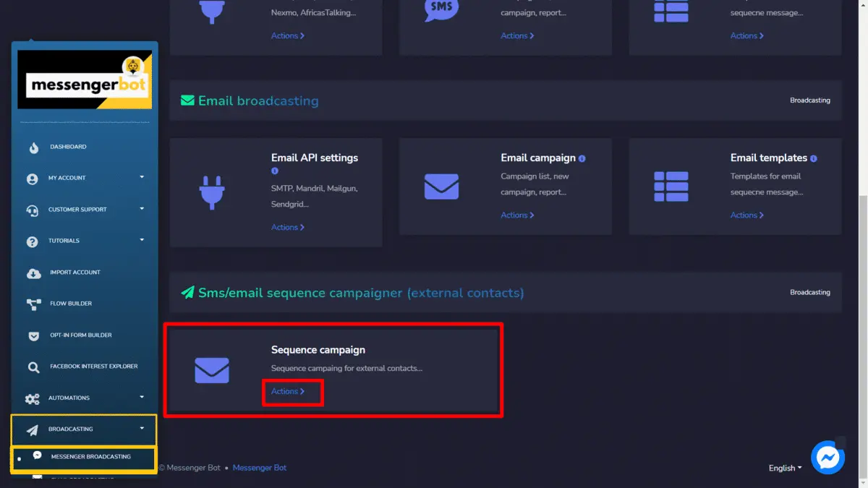Click My Account user icon
868x488 pixels.
[33, 179]
